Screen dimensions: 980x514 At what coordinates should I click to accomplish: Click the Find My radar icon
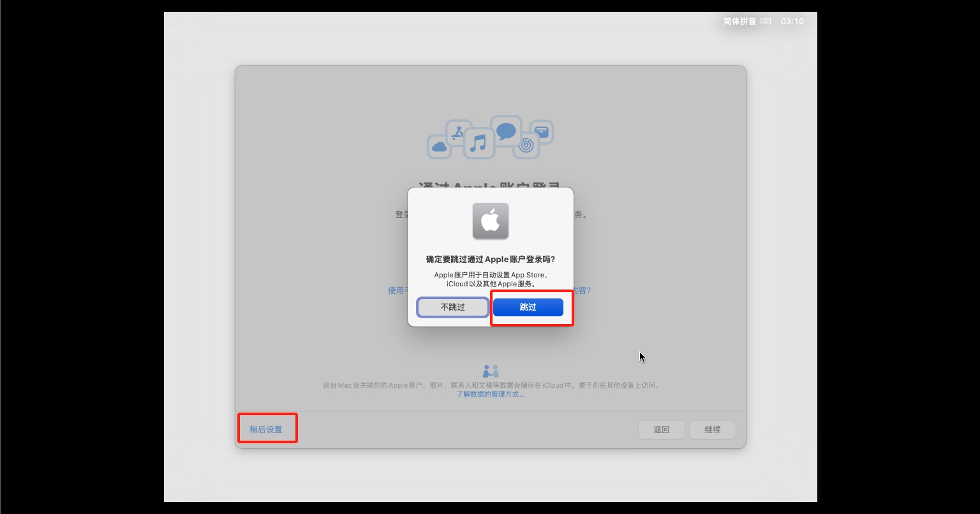pyautogui.click(x=526, y=146)
